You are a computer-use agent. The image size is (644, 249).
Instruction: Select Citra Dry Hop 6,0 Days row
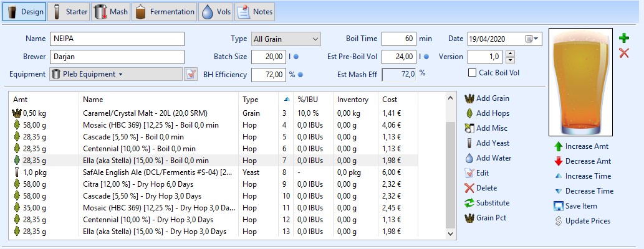[x=214, y=184]
